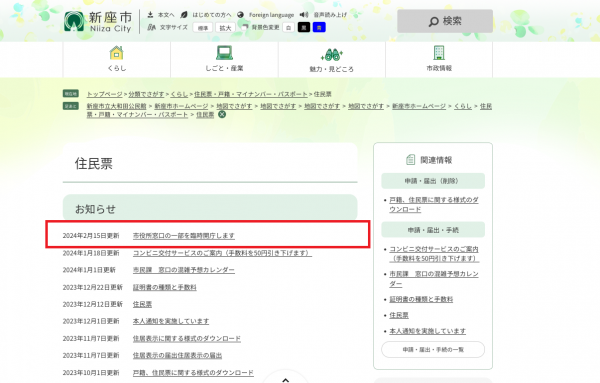Click the 申請・届出・手続の一覧 button
Screen dimensions: 600x383
(x=433, y=349)
